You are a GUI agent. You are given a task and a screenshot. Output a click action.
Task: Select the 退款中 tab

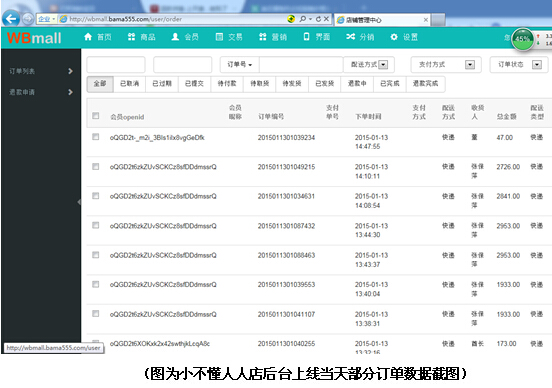tap(357, 84)
